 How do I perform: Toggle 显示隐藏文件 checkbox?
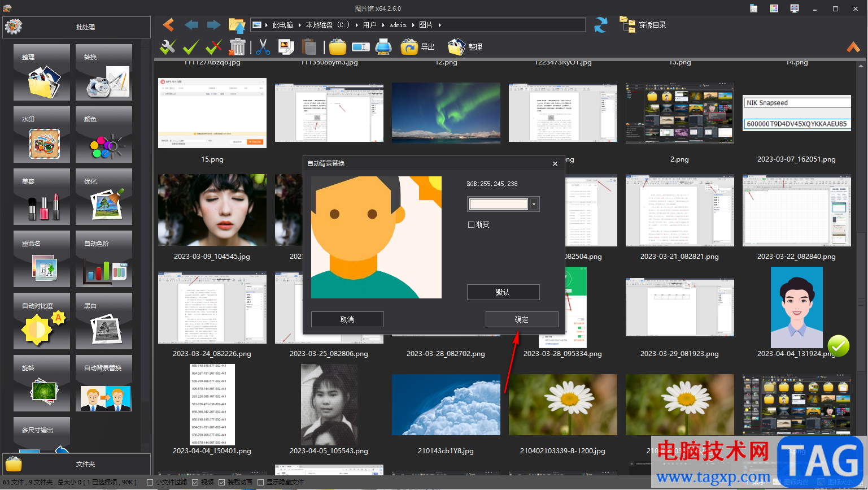(261, 483)
